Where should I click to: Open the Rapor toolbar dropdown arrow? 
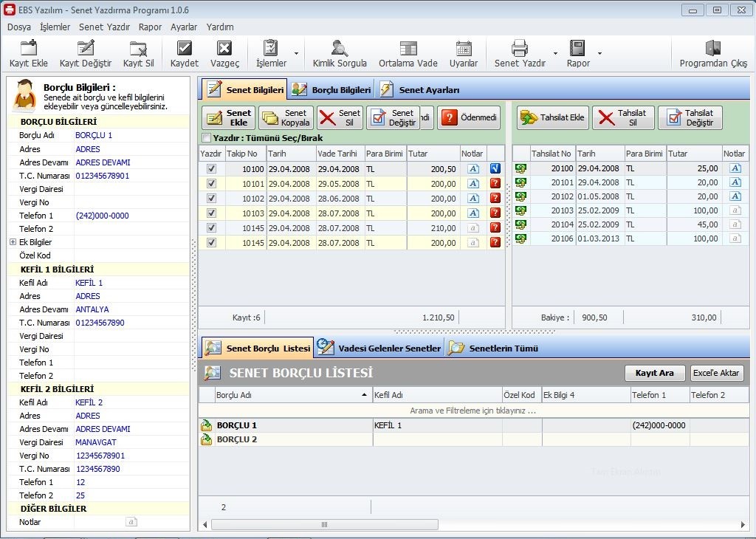coord(599,54)
